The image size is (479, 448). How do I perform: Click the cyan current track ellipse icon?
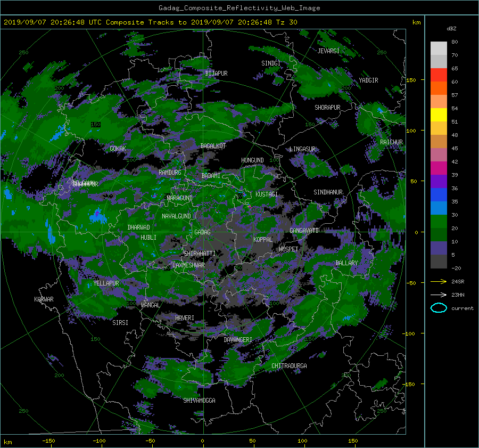pyautogui.click(x=439, y=308)
